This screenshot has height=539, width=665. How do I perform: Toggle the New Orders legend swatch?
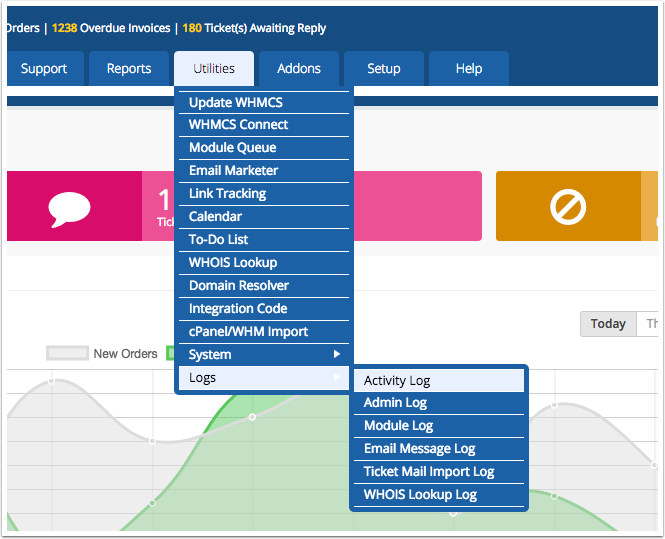point(67,353)
